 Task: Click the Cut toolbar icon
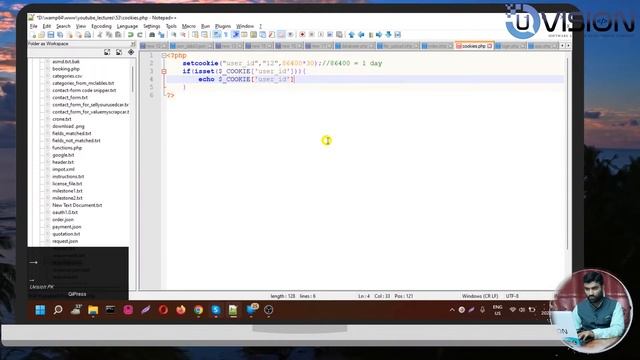coord(100,35)
